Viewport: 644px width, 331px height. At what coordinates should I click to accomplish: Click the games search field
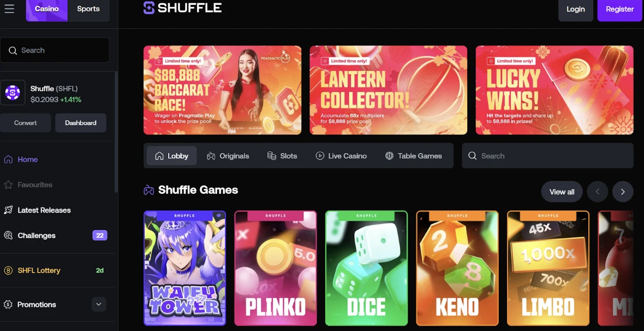point(547,156)
